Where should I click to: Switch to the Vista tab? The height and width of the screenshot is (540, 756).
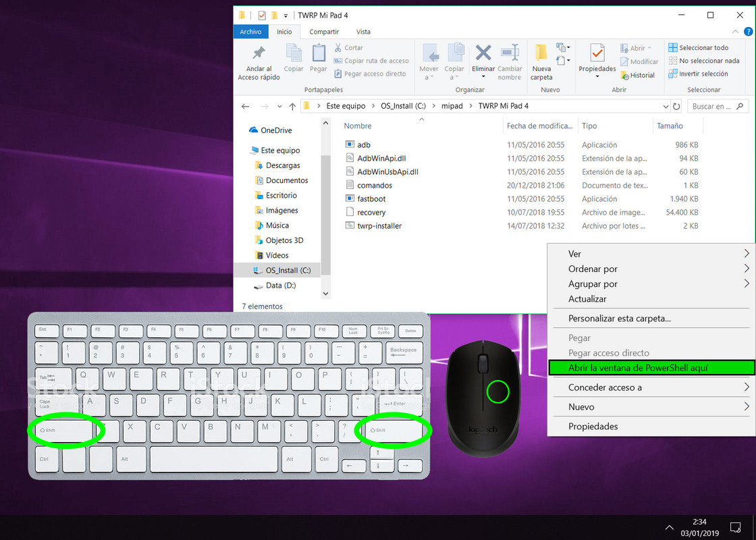click(x=364, y=32)
